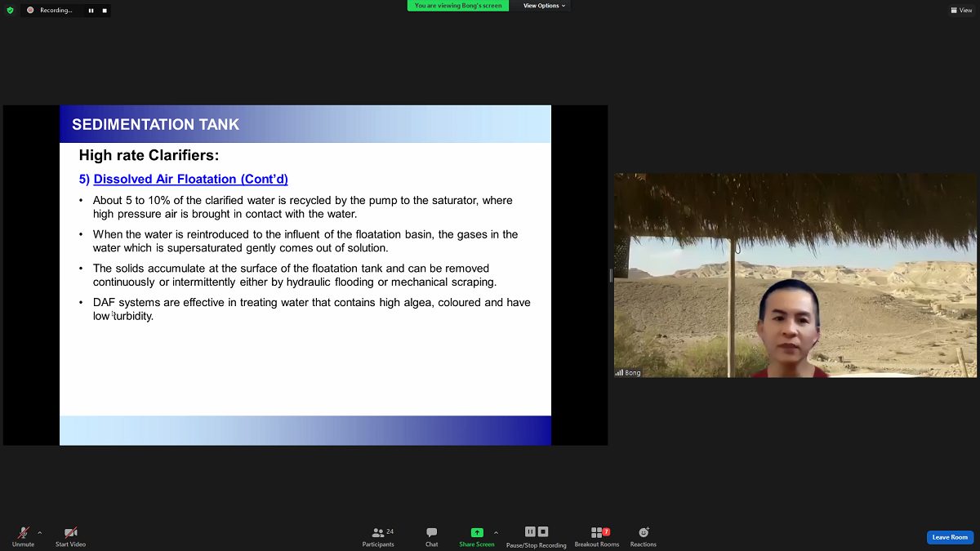Image resolution: width=980 pixels, height=551 pixels.
Task: Expand share options arrow beside Share Screen
Action: [x=496, y=532]
